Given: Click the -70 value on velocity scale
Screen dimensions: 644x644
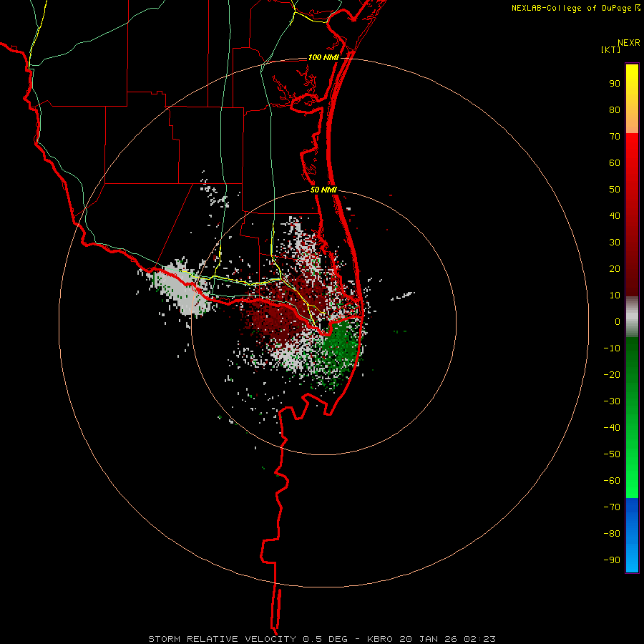Looking at the screenshot, I should point(612,507).
